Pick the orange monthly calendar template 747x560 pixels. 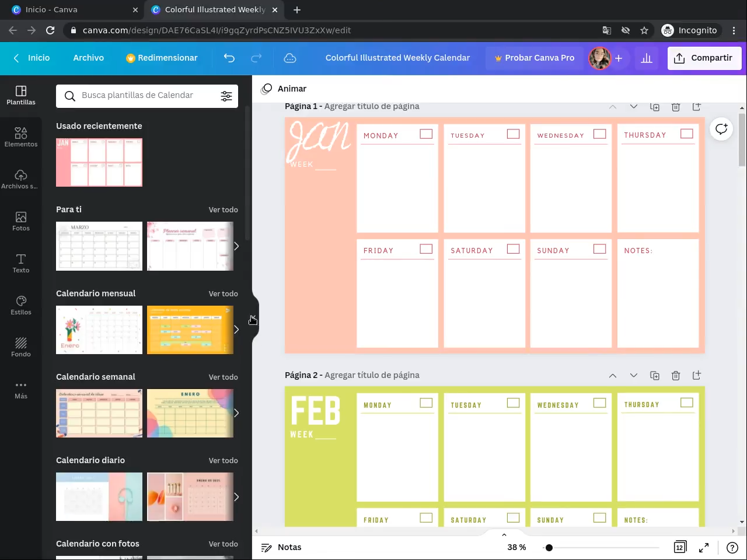pos(190,330)
